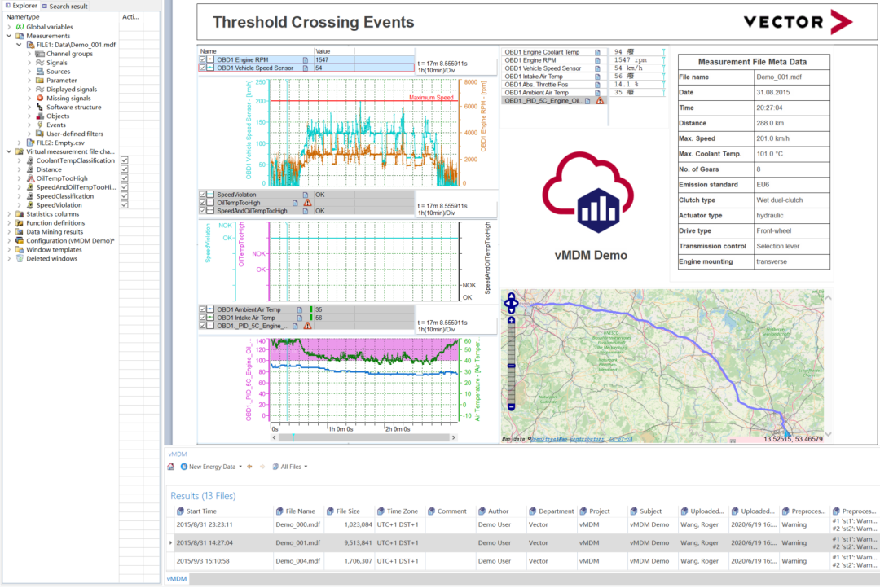The height and width of the screenshot is (588, 880).
Task: Select the vMDM tab at the bottom
Action: (x=177, y=578)
